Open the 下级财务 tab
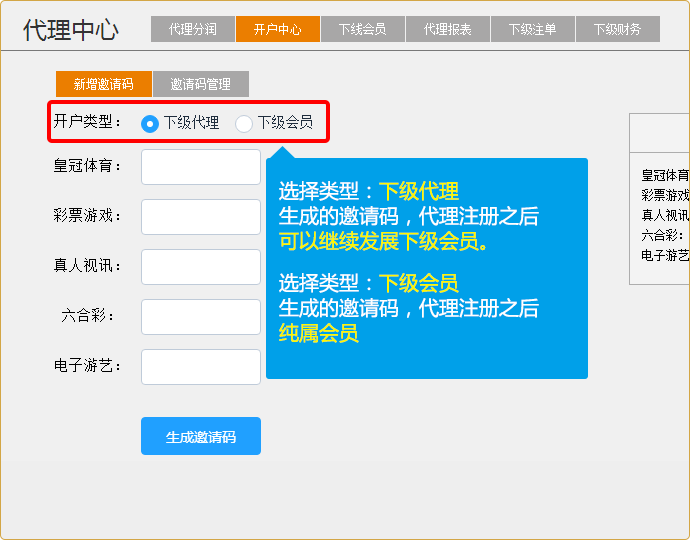690x540 pixels. [617, 30]
